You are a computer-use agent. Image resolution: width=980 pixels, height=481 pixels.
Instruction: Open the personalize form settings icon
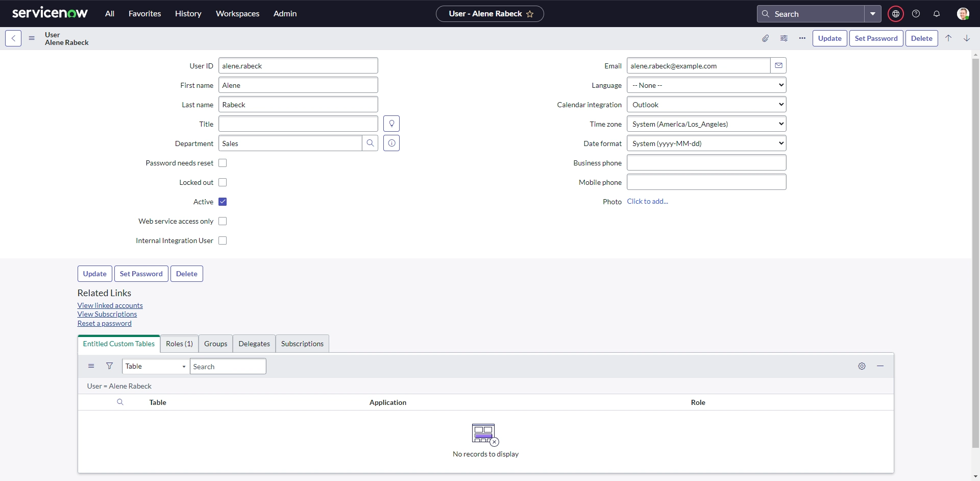pos(783,38)
